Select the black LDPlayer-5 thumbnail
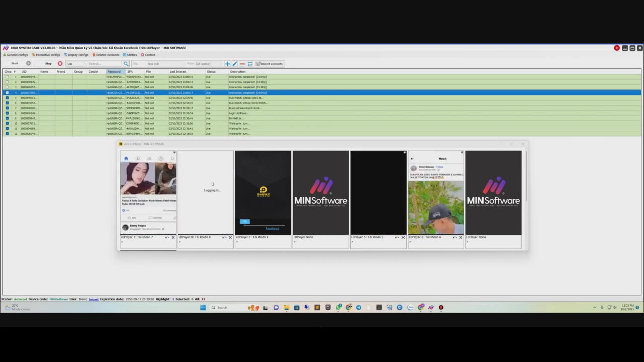This screenshot has width=644, height=362. coord(378,193)
